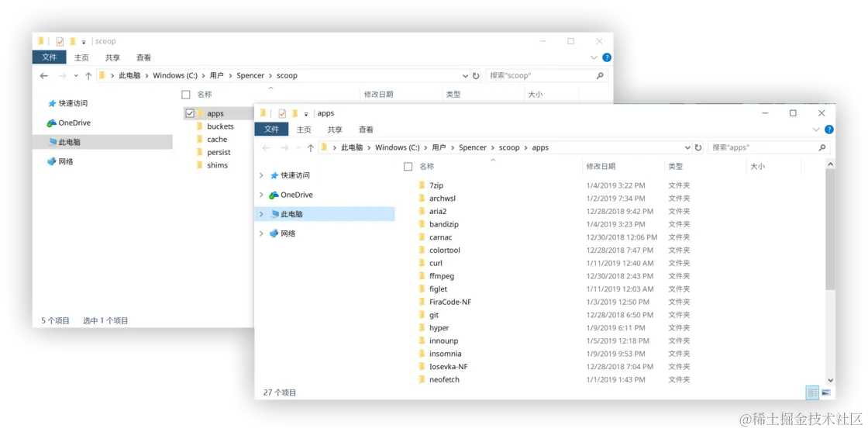Uncheck the apps folder checkbox in scoop window
This screenshot has height=432, width=868.
[190, 113]
